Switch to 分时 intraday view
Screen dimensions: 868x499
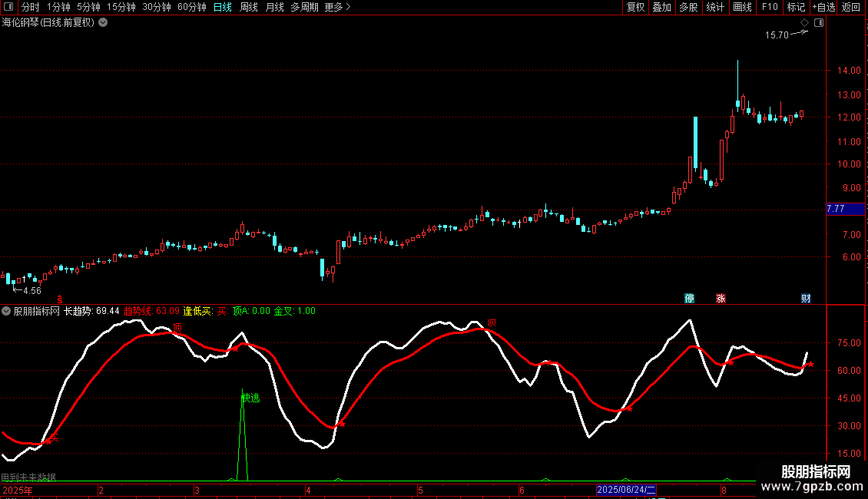[x=31, y=7]
